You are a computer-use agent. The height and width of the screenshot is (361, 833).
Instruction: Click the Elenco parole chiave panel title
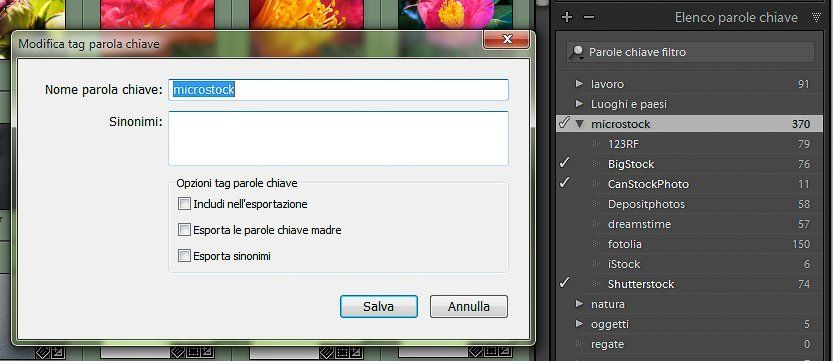(736, 18)
